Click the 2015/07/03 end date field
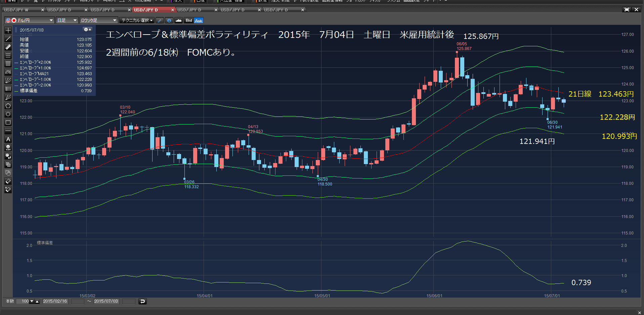The width and height of the screenshot is (644, 315). (106, 301)
